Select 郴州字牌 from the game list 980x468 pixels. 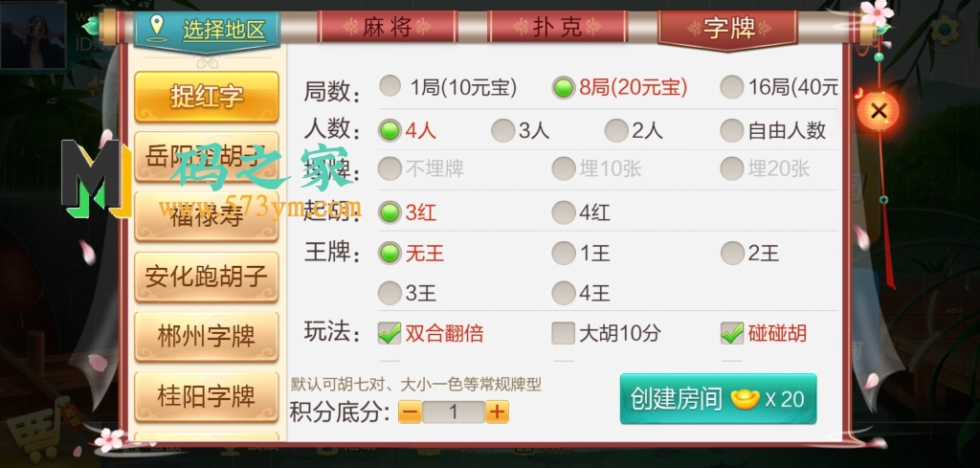click(x=207, y=337)
